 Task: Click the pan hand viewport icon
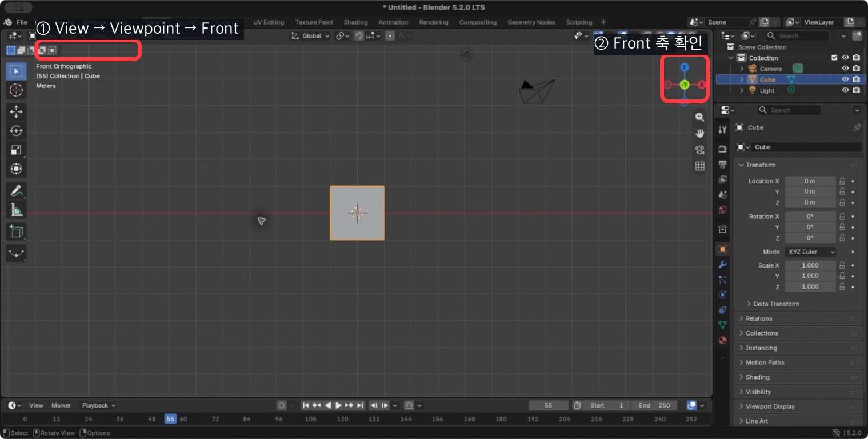click(x=699, y=133)
